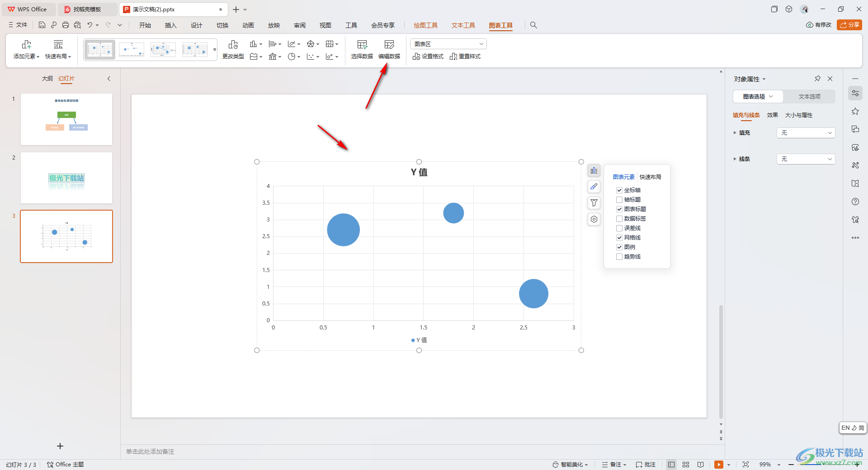
Task: Open the 图表区 chart element dropdown
Action: point(448,44)
